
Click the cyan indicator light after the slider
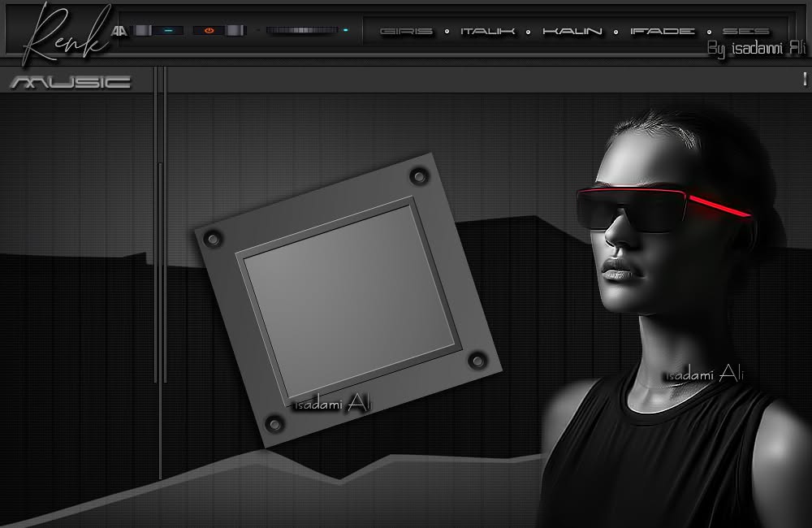(x=345, y=30)
